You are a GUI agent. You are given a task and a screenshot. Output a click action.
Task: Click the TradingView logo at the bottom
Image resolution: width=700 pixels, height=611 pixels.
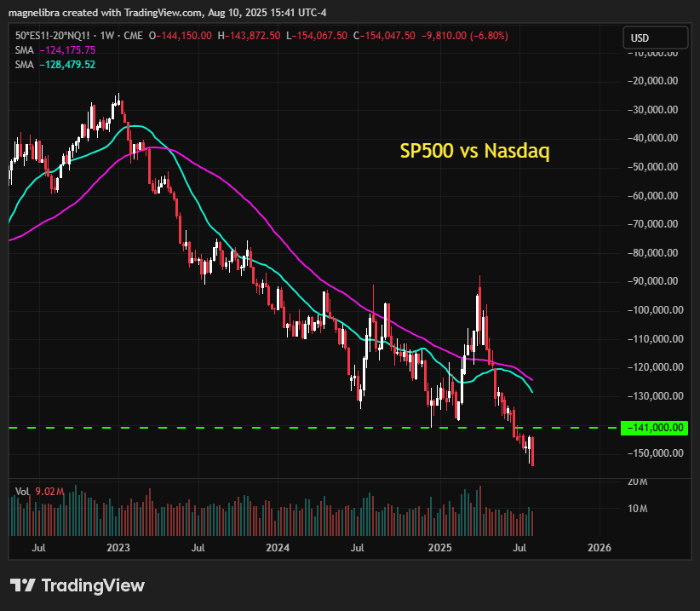[77, 585]
